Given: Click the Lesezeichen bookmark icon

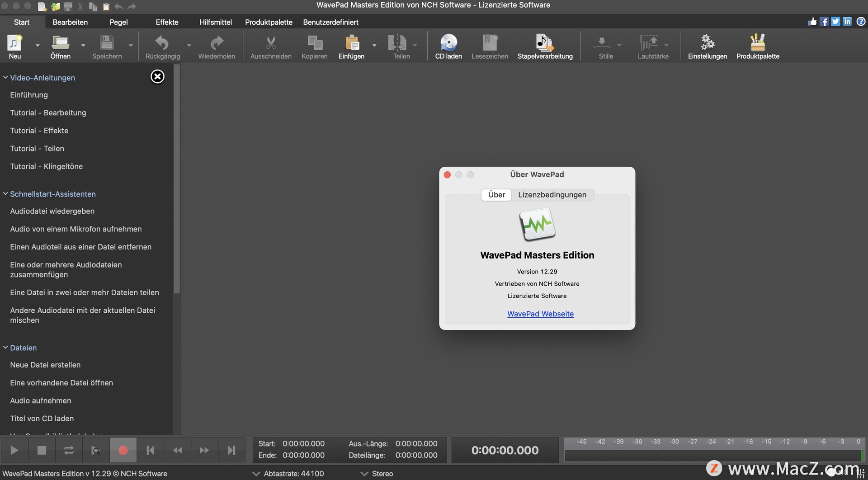Looking at the screenshot, I should click(490, 42).
